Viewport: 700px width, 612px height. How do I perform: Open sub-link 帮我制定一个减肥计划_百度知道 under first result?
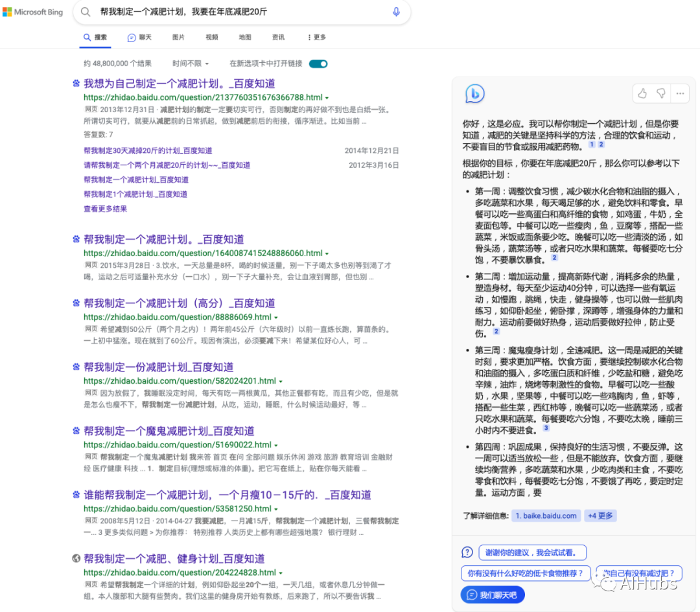[x=136, y=180]
